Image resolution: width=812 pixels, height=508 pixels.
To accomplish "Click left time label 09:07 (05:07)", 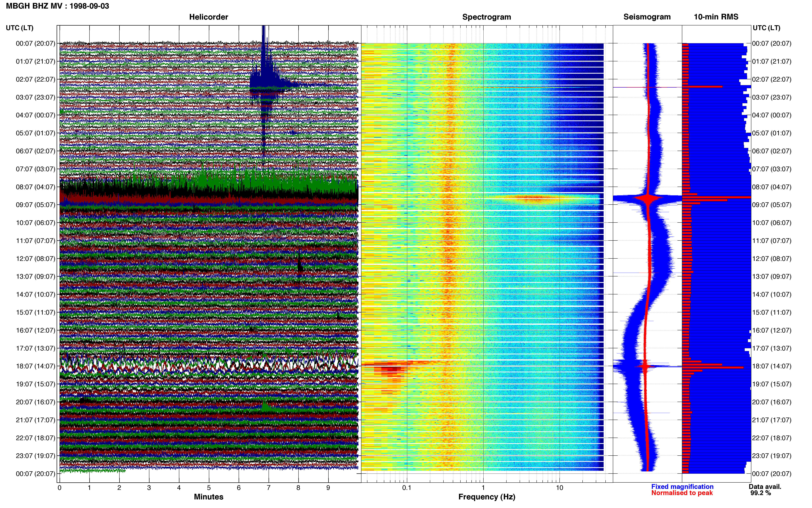I will tap(36, 205).
